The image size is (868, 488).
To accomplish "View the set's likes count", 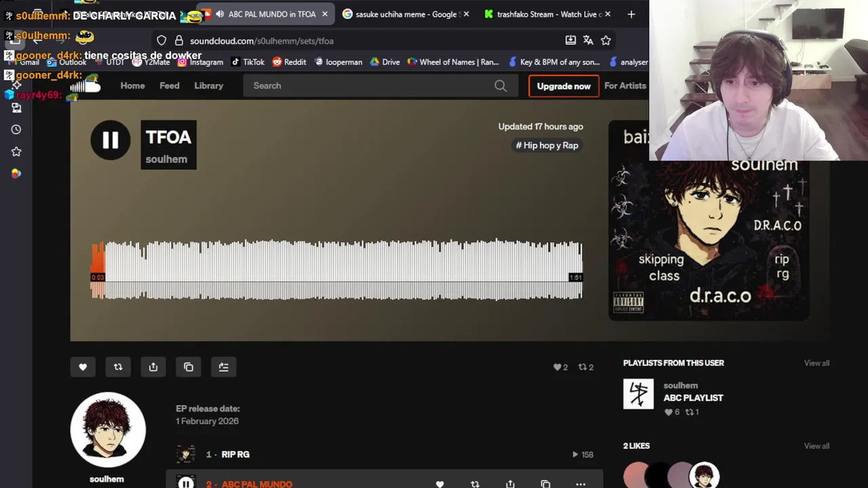I will click(x=560, y=367).
